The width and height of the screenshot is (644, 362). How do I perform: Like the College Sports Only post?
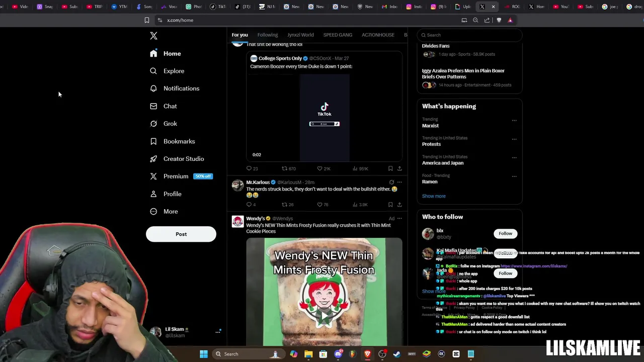pyautogui.click(x=324, y=168)
